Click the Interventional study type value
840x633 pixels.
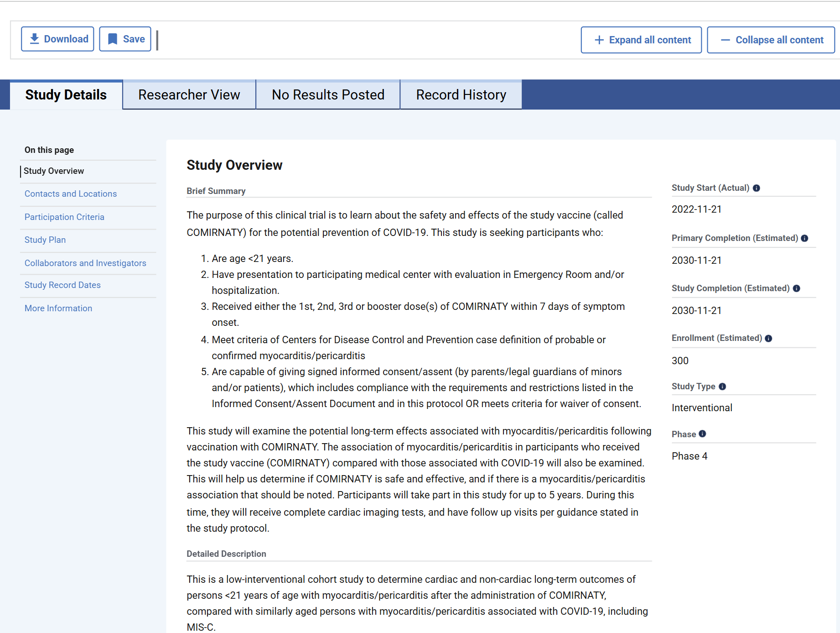[x=702, y=408]
